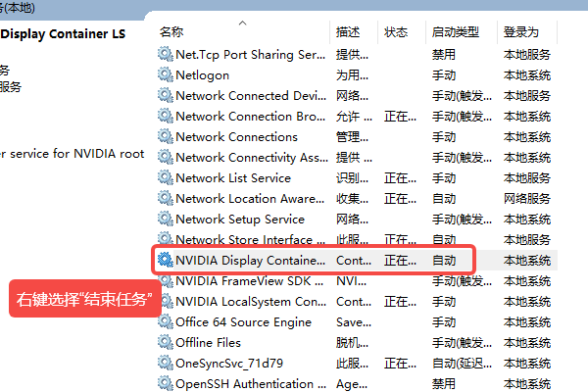
Task: Click 正在... status of Network List Service
Action: point(400,178)
